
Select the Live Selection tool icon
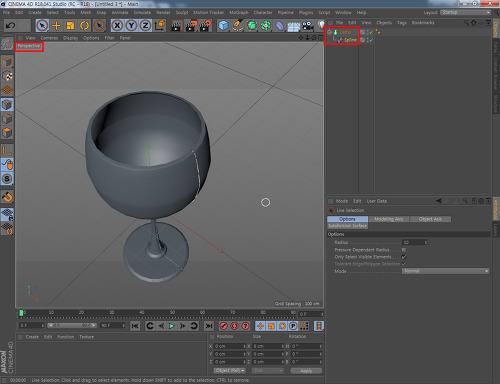point(42,25)
